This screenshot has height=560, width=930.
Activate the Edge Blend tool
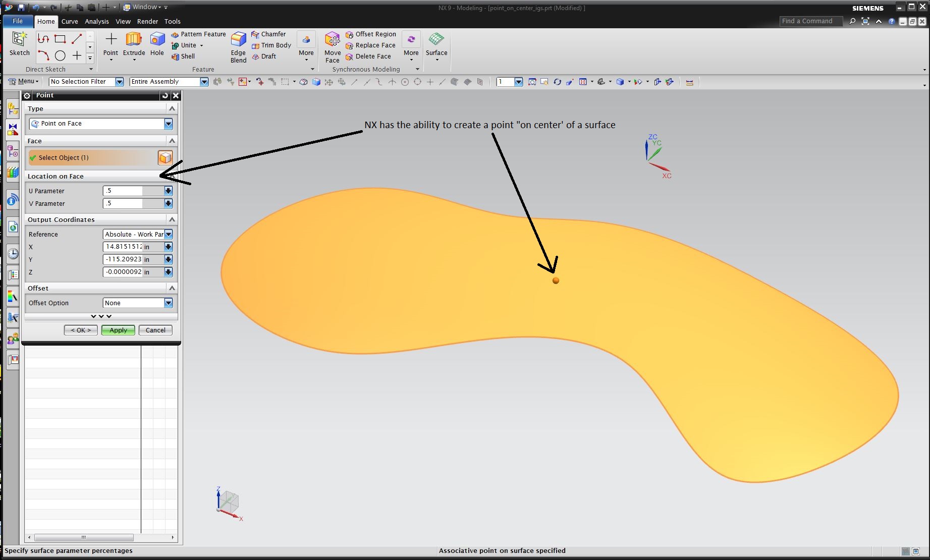pos(238,40)
